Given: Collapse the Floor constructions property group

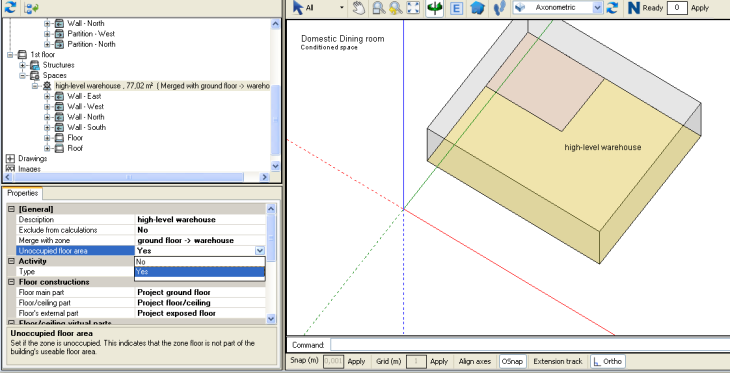Looking at the screenshot, I should (12, 282).
